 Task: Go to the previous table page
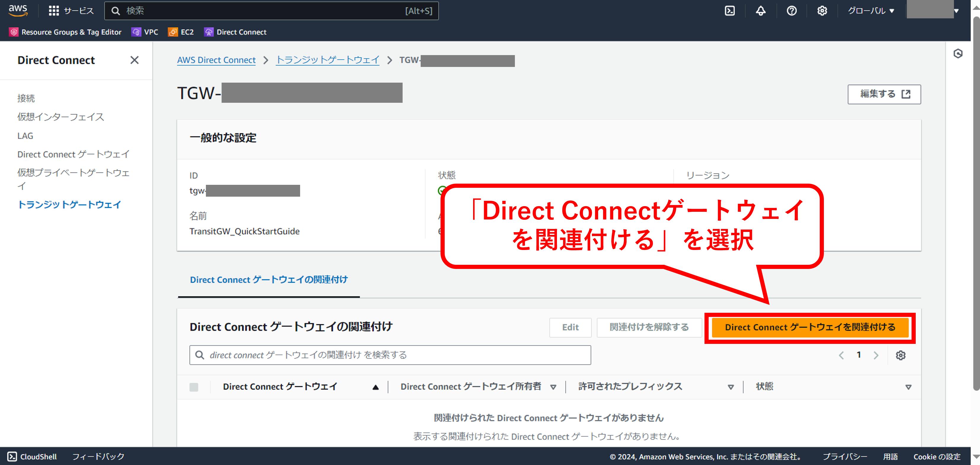tap(841, 355)
